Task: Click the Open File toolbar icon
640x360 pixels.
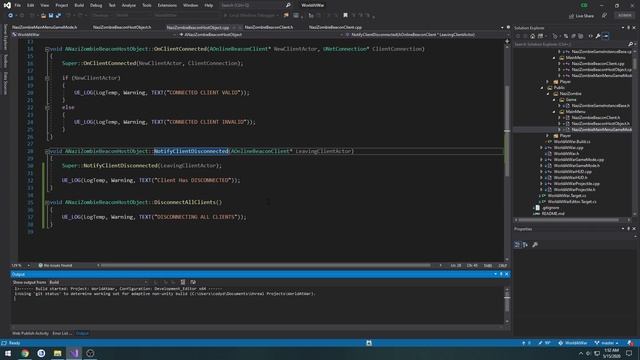Action: click(x=43, y=16)
